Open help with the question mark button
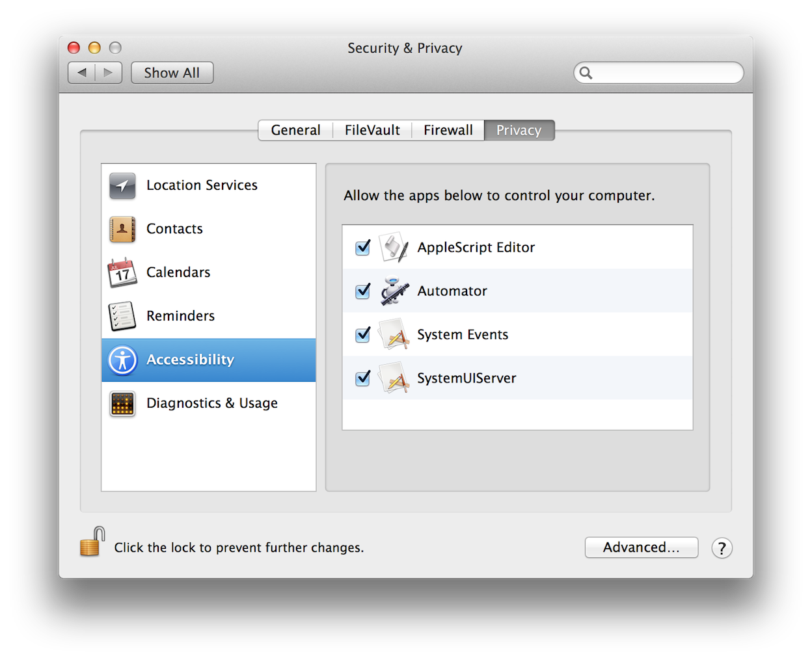The width and height of the screenshot is (812, 660). (x=722, y=548)
